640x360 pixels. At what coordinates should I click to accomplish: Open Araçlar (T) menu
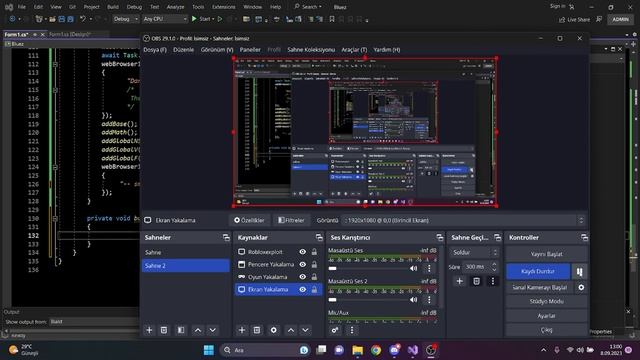(x=354, y=50)
